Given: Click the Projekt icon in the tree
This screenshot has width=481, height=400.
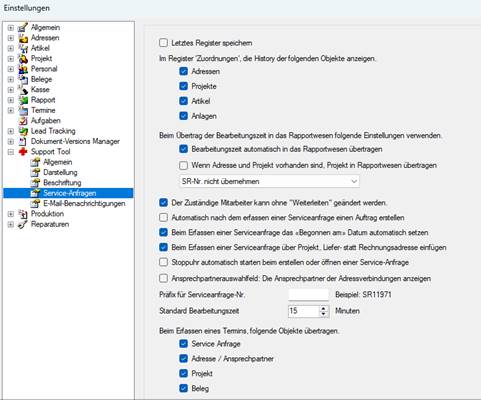Looking at the screenshot, I should (23, 58).
